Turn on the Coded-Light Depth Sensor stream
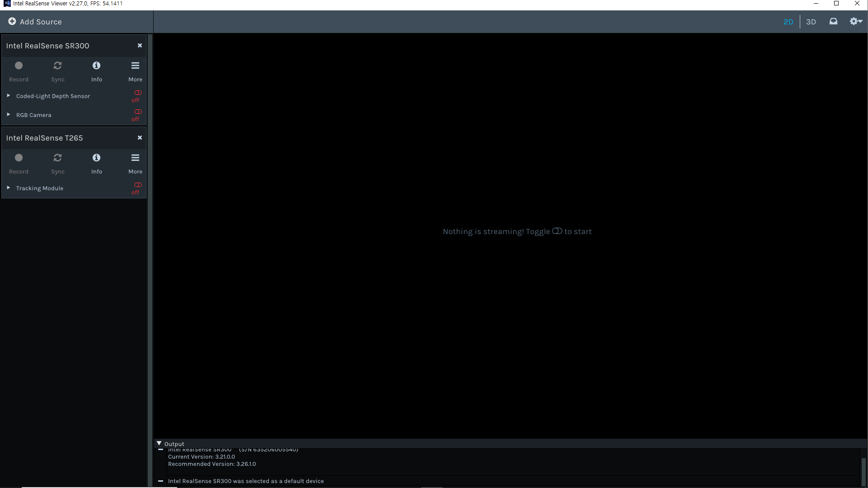Image resolution: width=868 pixels, height=488 pixels. 137,93
